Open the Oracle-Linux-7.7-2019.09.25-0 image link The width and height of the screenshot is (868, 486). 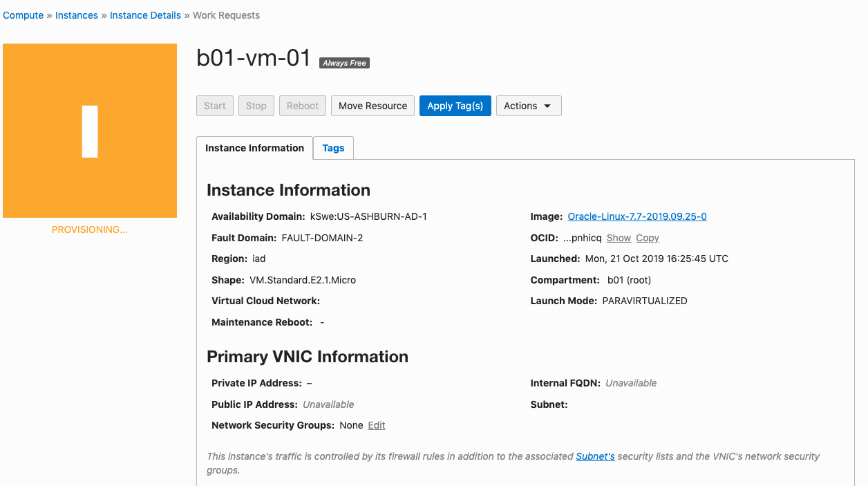coord(636,216)
